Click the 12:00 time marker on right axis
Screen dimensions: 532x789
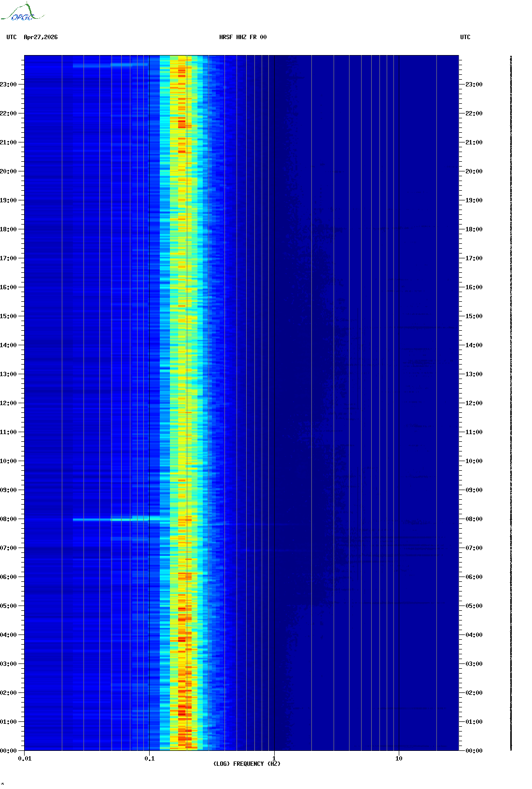474,403
